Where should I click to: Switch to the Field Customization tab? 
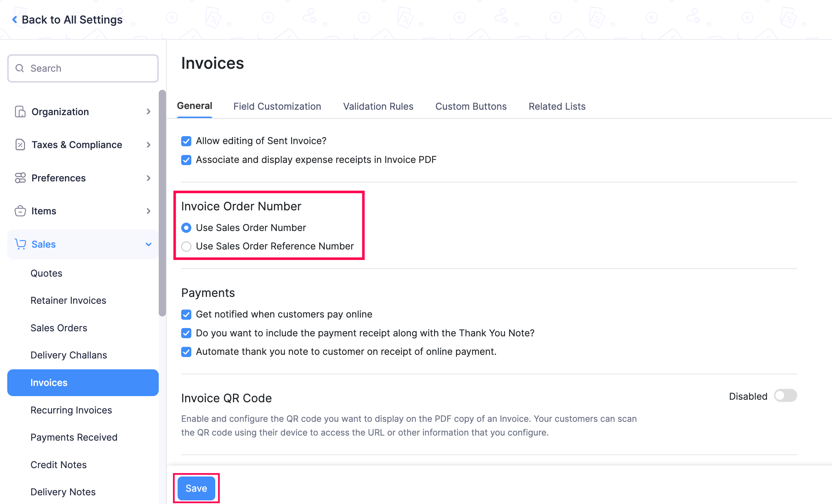pyautogui.click(x=277, y=106)
